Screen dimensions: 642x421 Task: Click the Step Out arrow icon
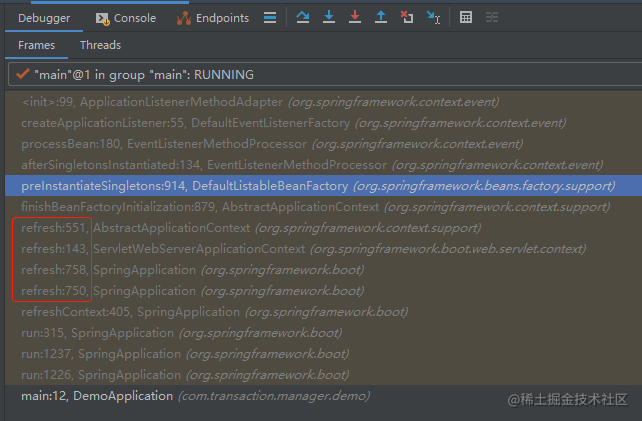pos(381,17)
